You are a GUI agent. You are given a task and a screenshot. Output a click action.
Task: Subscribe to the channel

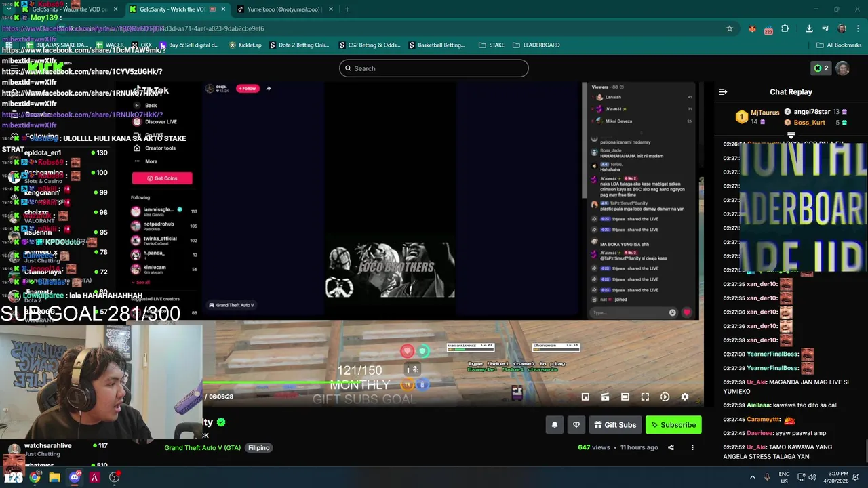673,425
